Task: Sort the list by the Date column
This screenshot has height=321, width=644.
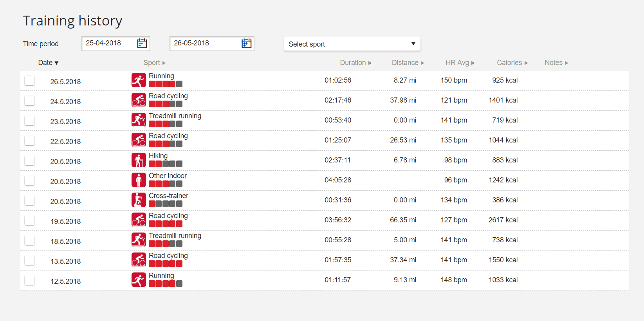Action: [x=48, y=63]
